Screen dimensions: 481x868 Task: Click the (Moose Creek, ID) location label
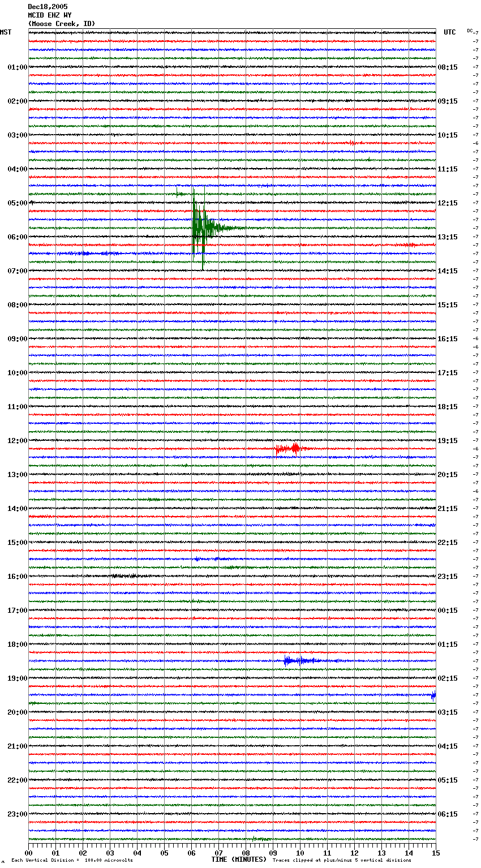pos(62,24)
